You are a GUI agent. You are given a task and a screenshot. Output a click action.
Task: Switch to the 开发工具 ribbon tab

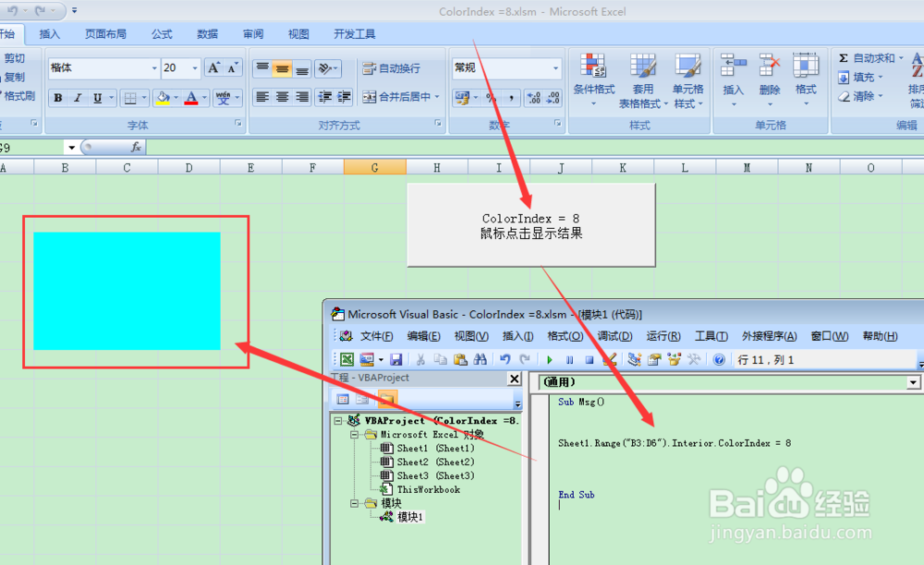(x=354, y=34)
